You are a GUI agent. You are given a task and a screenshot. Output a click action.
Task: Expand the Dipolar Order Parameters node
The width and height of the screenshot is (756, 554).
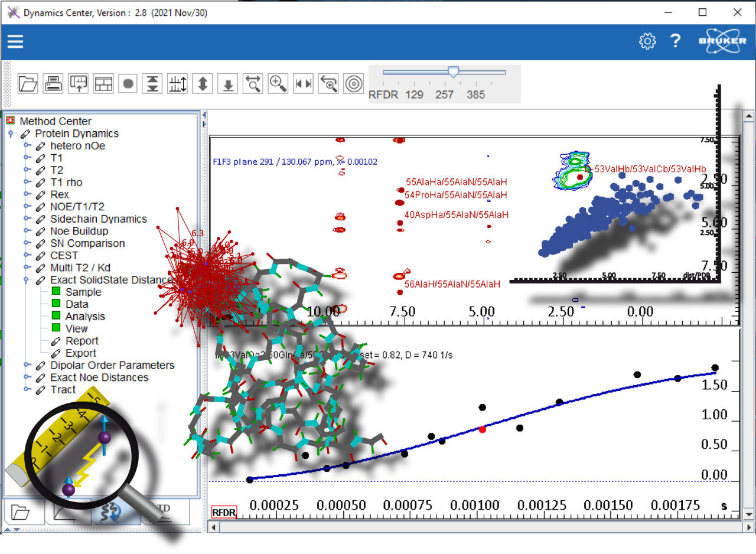click(27, 366)
